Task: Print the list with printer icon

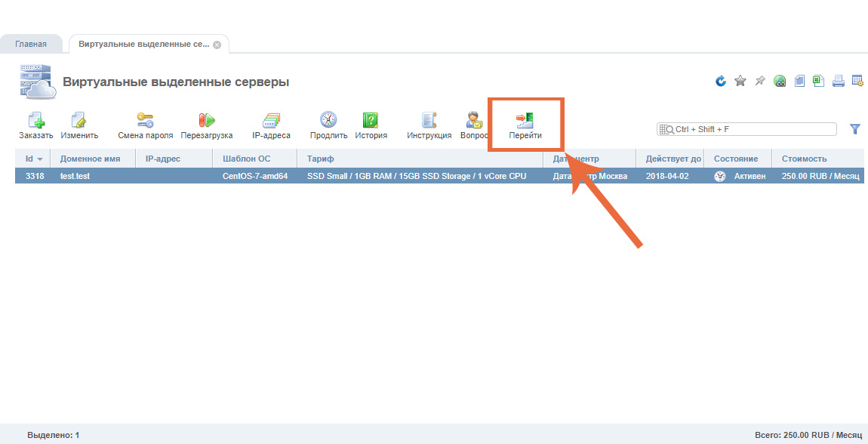Action: coord(839,82)
